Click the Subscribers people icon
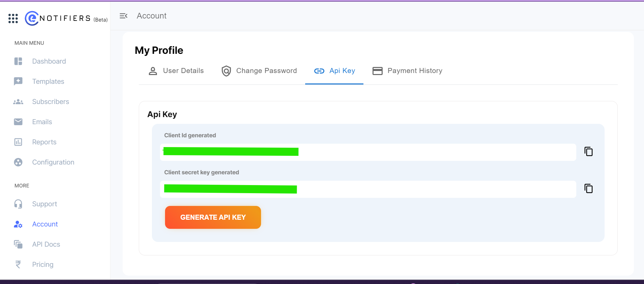Image resolution: width=644 pixels, height=284 pixels. point(18,102)
